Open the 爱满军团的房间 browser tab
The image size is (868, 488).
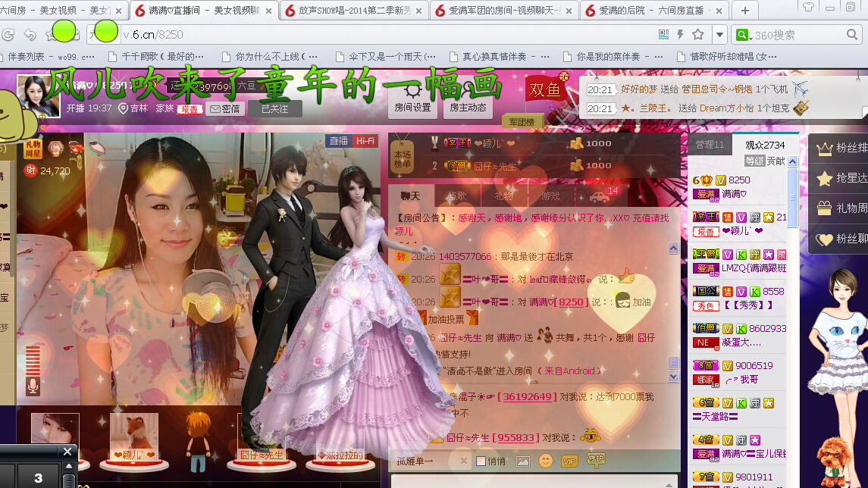tap(504, 11)
